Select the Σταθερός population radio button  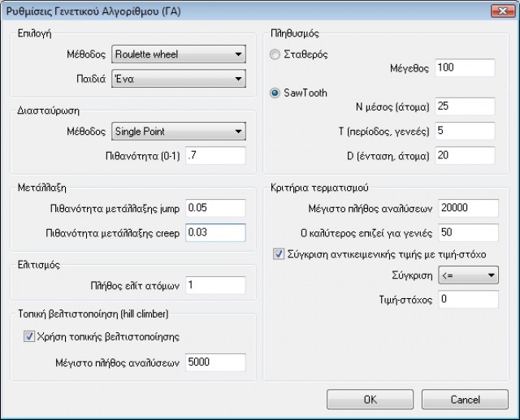[275, 54]
